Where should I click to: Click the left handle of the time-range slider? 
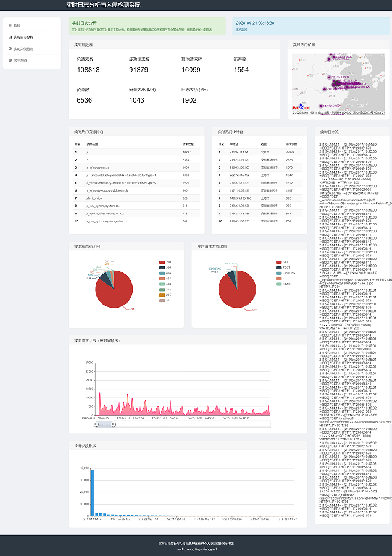tap(96, 424)
